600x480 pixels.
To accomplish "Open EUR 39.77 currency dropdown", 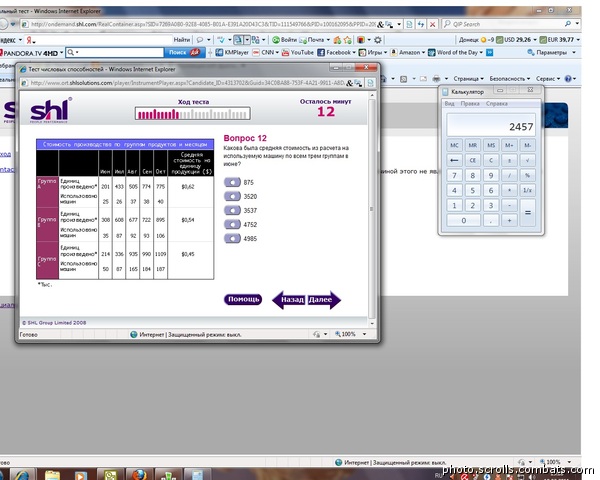I will (x=578, y=40).
